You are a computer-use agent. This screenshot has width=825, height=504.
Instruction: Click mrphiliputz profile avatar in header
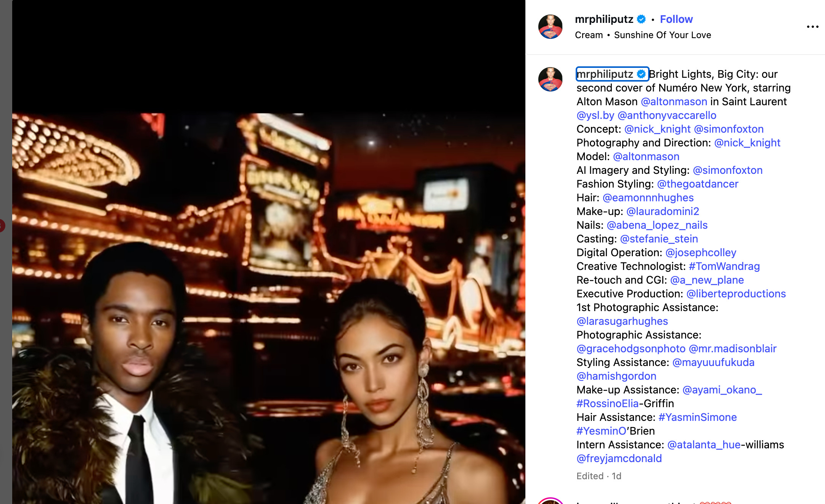pos(550,27)
